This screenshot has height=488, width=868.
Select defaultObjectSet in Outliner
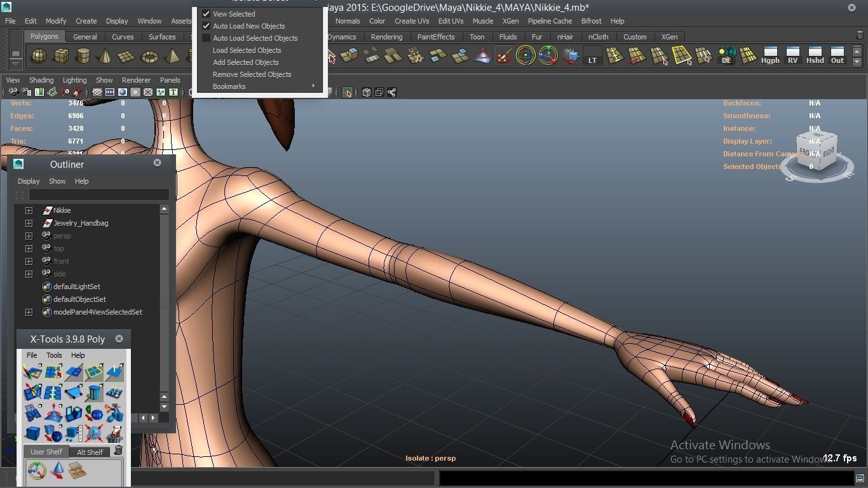click(79, 299)
